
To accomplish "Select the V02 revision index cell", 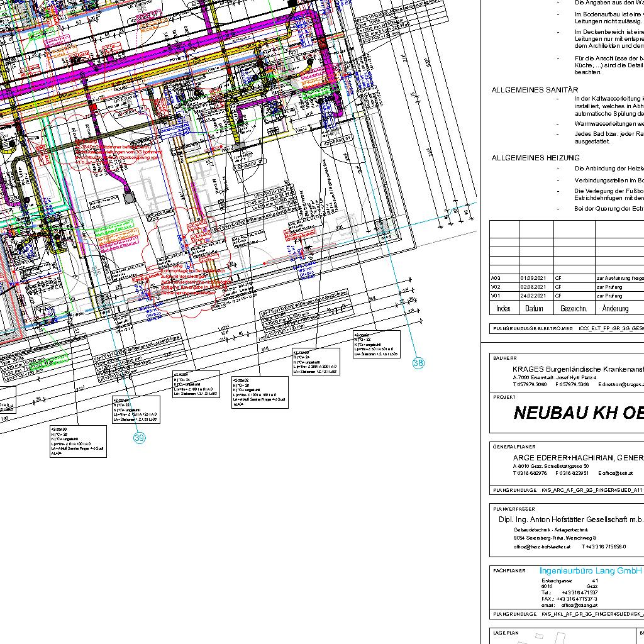I will coord(496,287).
